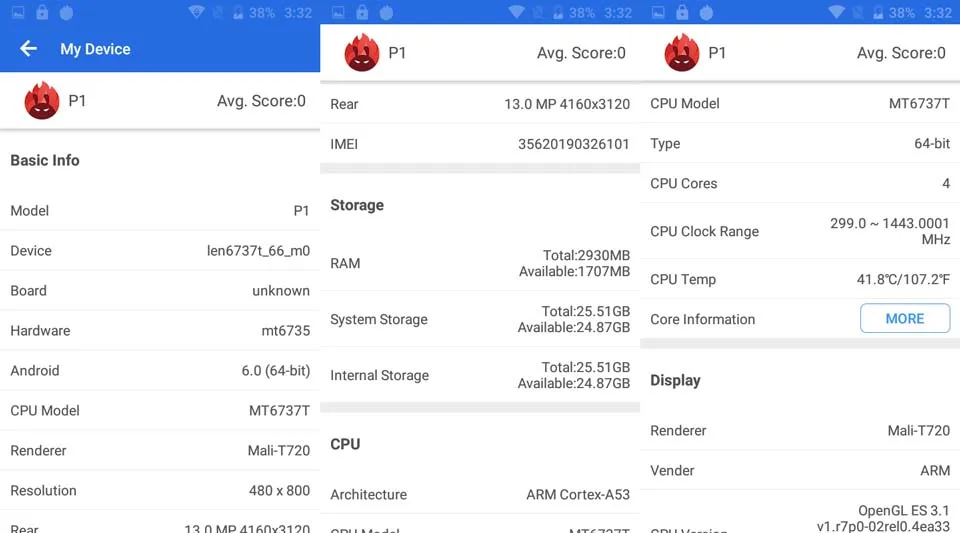Select Renderer Mali-T720 under Display
This screenshot has width=960, height=533.
click(919, 431)
